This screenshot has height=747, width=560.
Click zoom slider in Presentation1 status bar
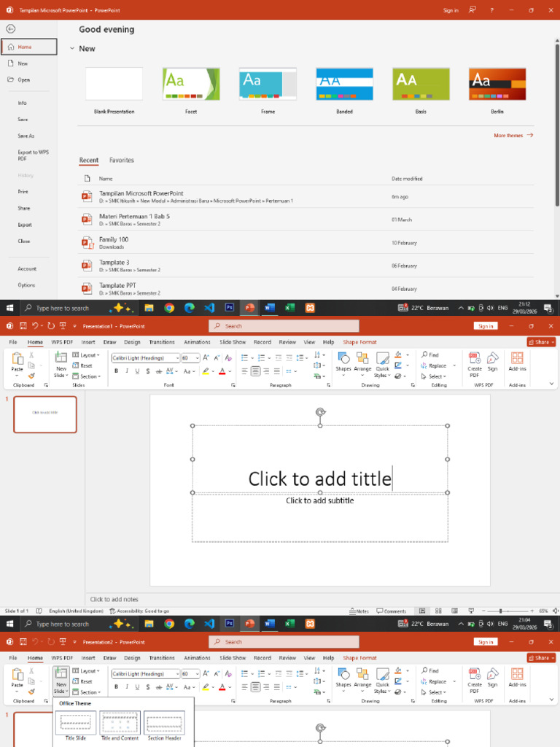click(x=500, y=611)
